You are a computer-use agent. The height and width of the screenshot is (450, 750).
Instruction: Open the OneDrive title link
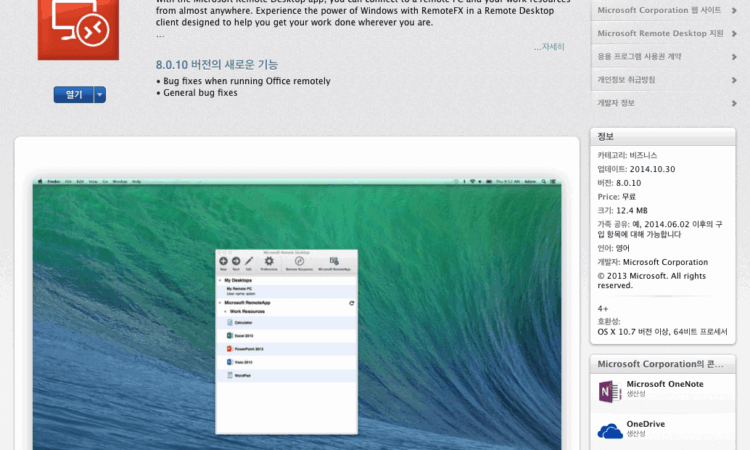(646, 424)
